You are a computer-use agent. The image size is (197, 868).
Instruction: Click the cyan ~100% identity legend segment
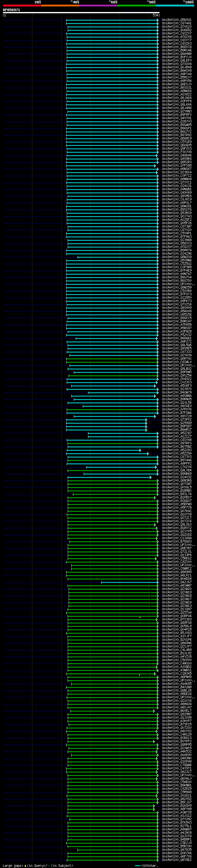pos(175,6)
